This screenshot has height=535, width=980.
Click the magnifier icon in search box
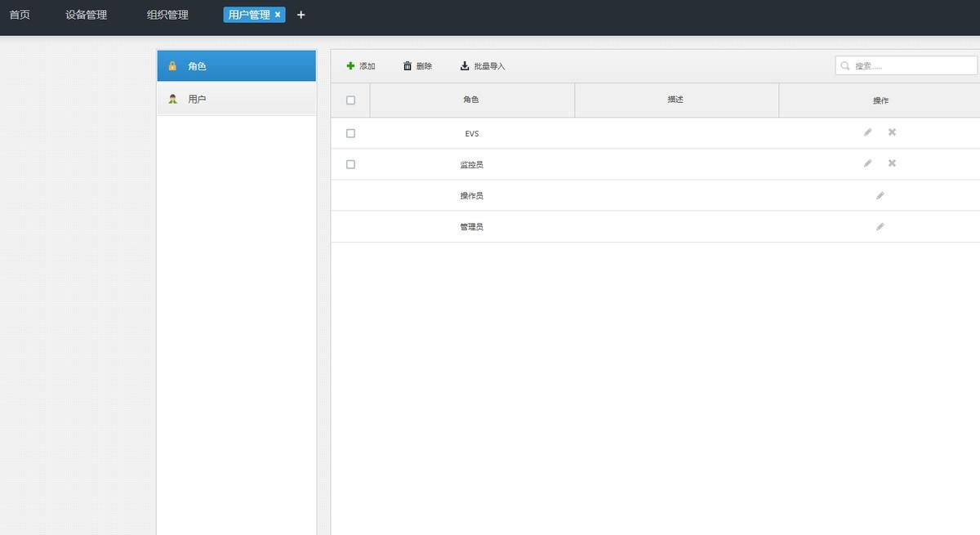845,66
